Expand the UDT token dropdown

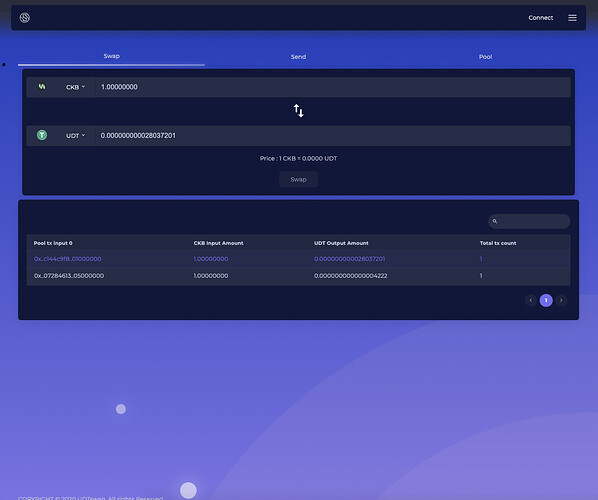75,135
